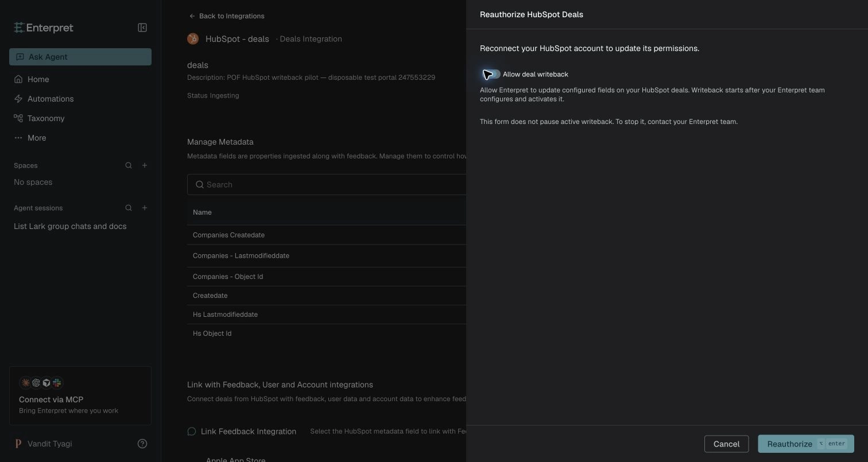Go back to Integrations
Viewport: 868px width, 462px height.
(227, 16)
